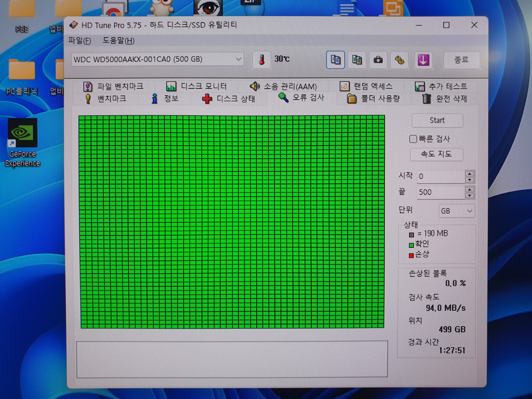Open the 도움말(H) menu
The height and width of the screenshot is (399, 532).
click(x=118, y=41)
